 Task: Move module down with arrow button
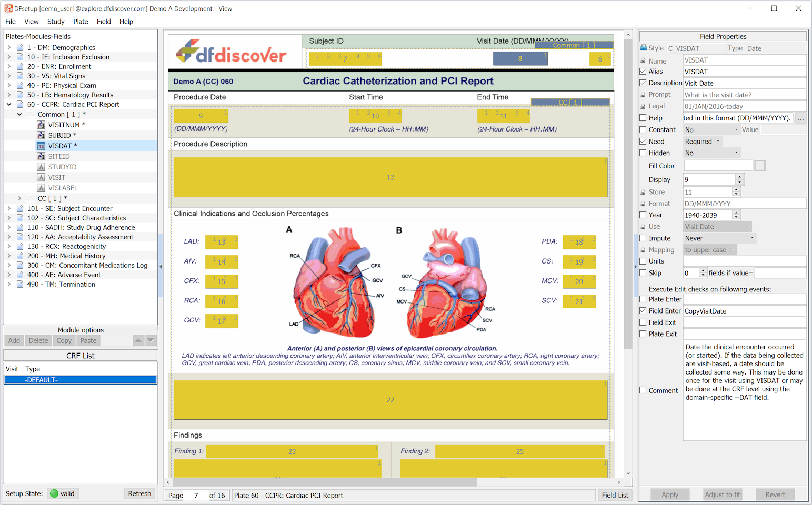click(x=151, y=340)
